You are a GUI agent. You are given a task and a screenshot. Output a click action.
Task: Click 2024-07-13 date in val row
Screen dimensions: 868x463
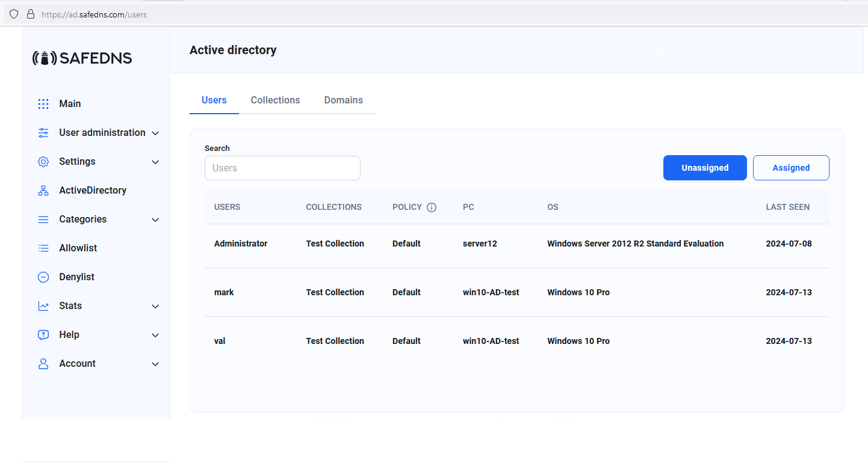(x=789, y=341)
